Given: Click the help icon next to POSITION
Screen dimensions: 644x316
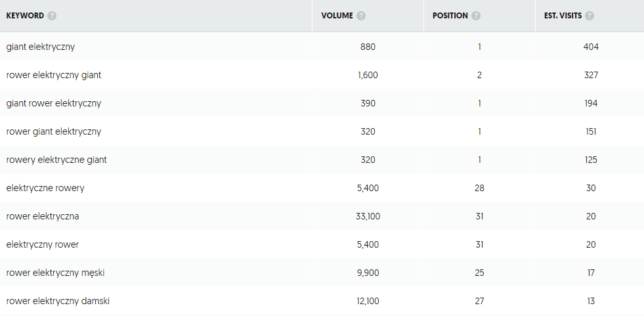Looking at the screenshot, I should (476, 16).
